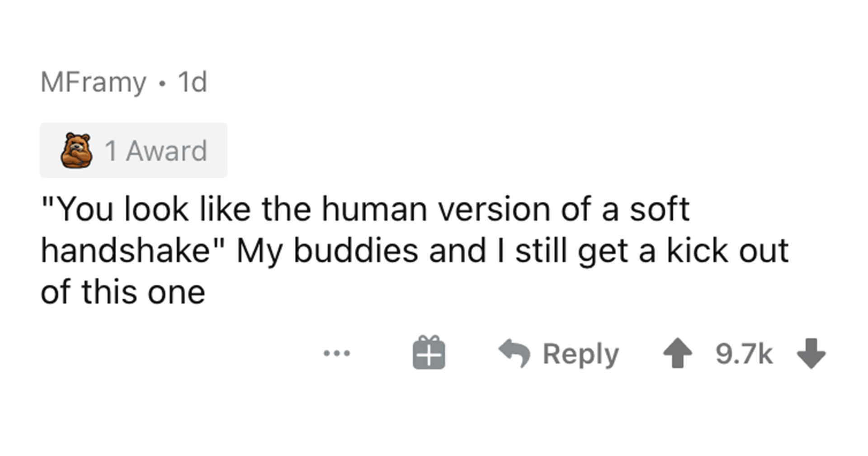Viewport: 868px width, 456px height.
Task: Click the words "My buddies" in comment
Action: [327, 251]
